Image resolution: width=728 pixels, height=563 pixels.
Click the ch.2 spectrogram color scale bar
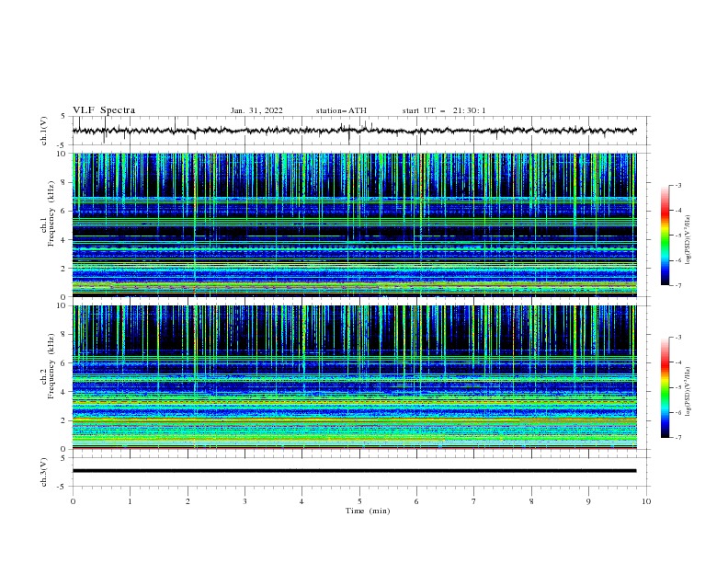(665, 387)
